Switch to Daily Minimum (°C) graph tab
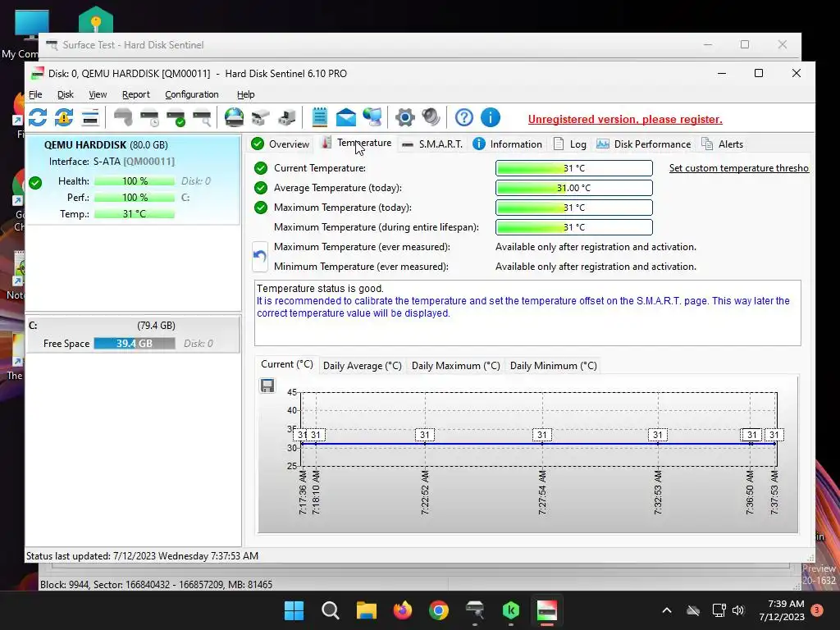This screenshot has width=840, height=630. [x=554, y=366]
